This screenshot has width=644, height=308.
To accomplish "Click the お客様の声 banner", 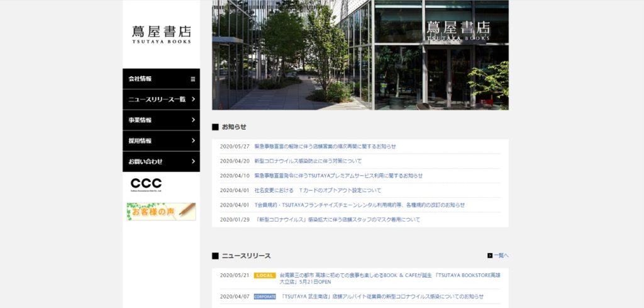I will pos(161,212).
